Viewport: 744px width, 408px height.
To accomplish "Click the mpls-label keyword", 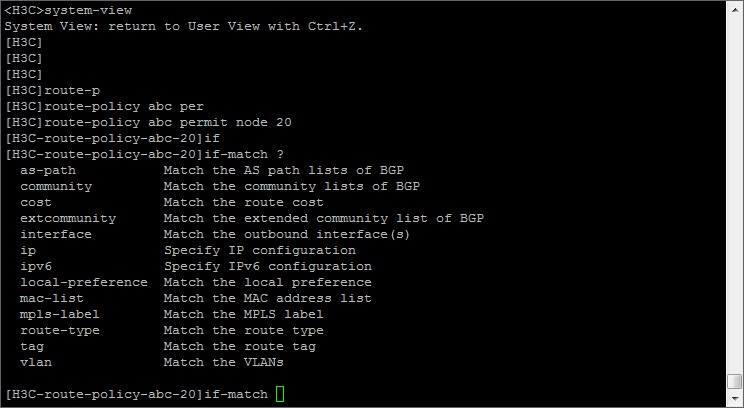I will pos(60,314).
